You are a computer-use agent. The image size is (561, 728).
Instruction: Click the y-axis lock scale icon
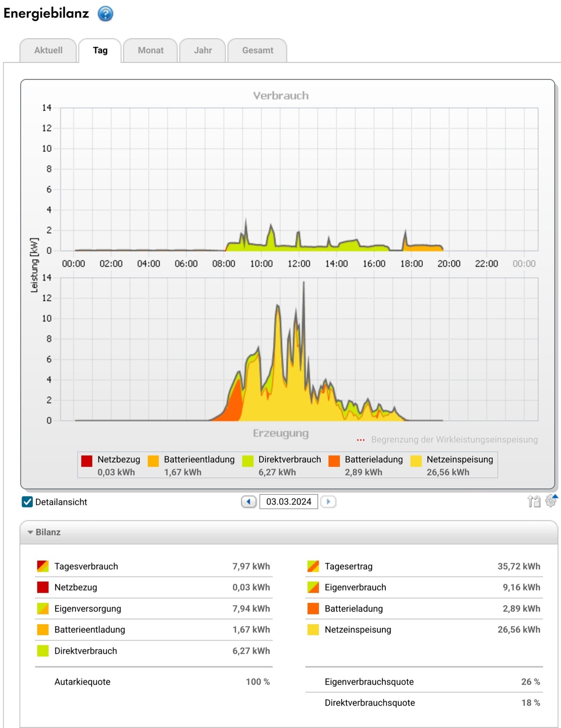534,501
